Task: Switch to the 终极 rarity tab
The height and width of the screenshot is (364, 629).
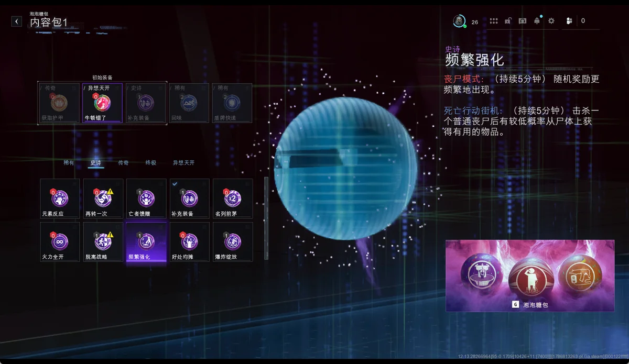Action: 151,163
